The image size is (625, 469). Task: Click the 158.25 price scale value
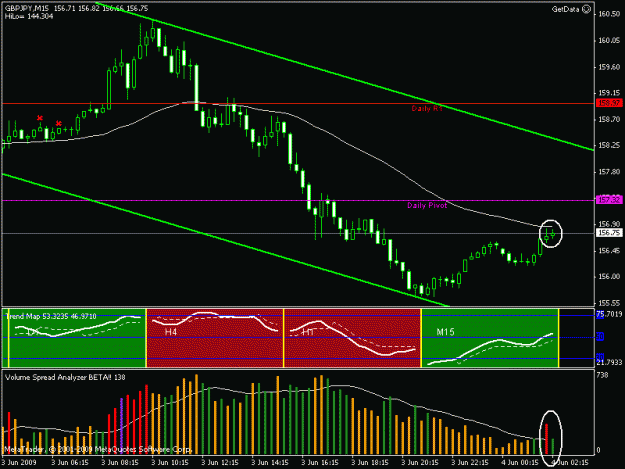(609, 145)
